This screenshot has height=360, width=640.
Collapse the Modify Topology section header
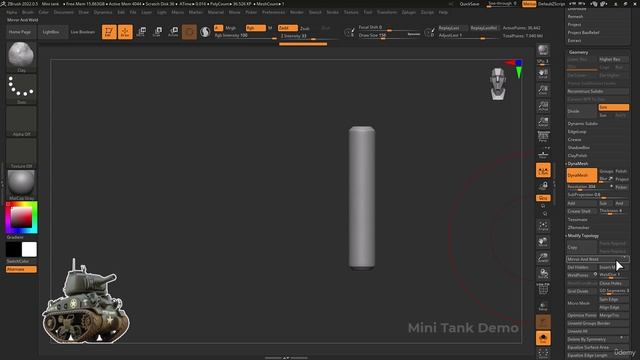(x=583, y=236)
